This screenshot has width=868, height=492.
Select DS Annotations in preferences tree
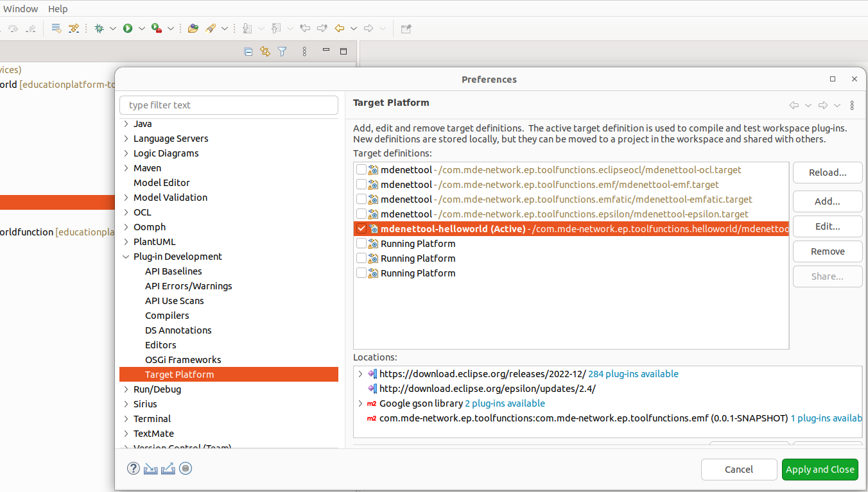[178, 330]
